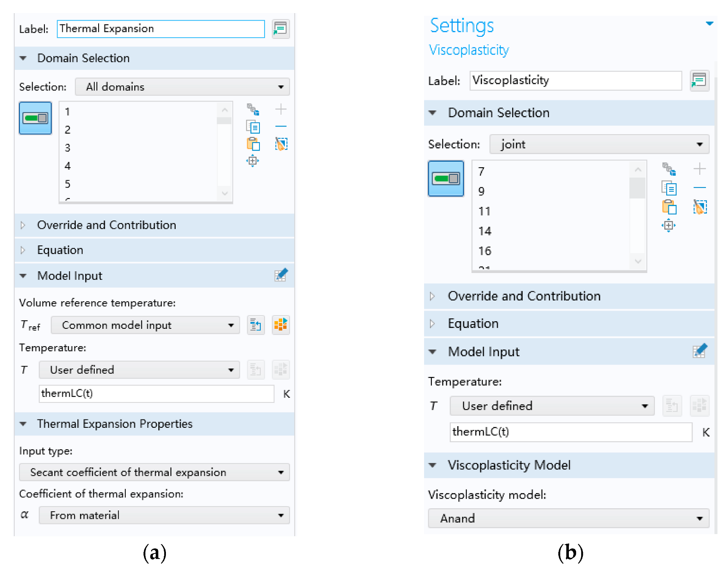Open the 'All domains' selection dropdown
Image resolution: width=728 pixels, height=573 pixels.
click(x=182, y=87)
